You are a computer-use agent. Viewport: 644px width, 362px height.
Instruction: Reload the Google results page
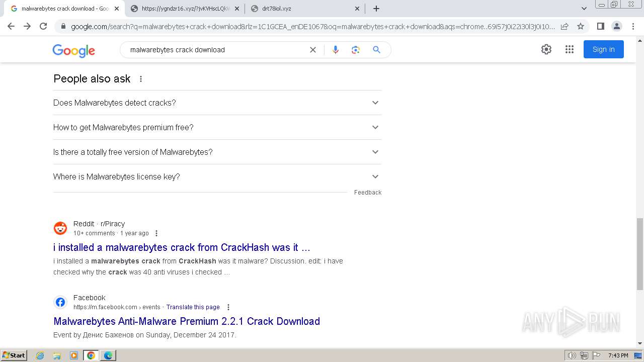tap(43, 26)
